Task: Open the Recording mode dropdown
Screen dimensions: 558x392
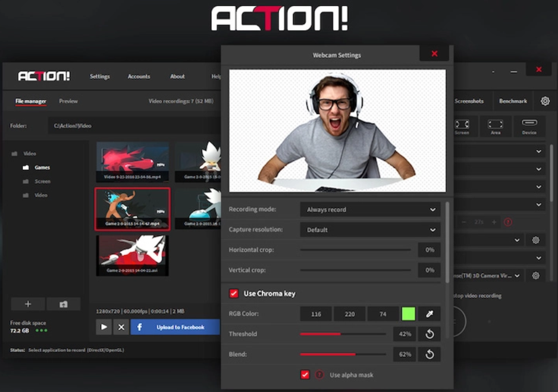Action: (370, 210)
